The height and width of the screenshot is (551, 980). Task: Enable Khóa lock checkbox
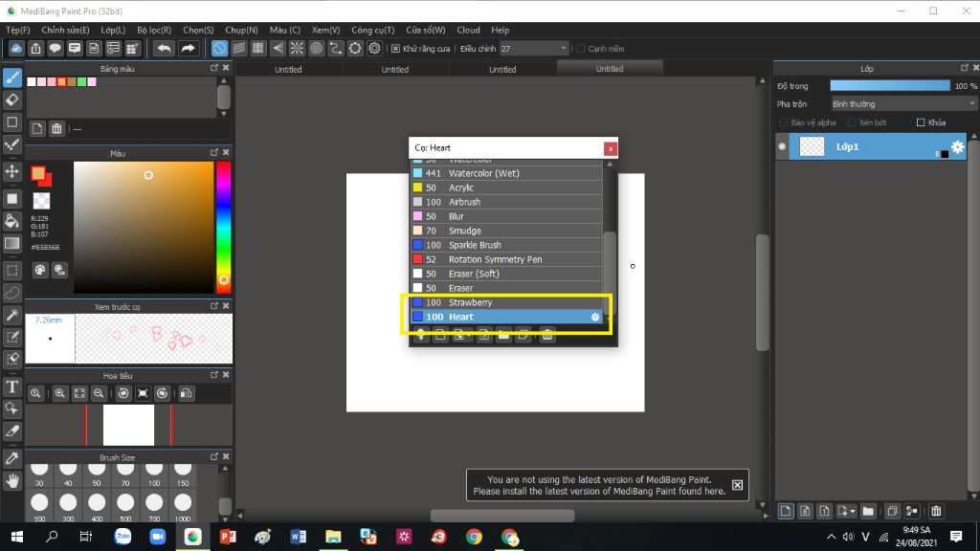coord(921,122)
